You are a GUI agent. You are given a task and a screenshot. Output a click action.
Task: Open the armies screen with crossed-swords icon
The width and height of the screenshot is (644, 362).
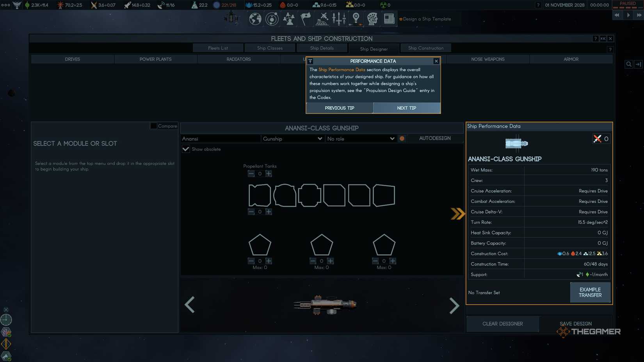pos(322,19)
